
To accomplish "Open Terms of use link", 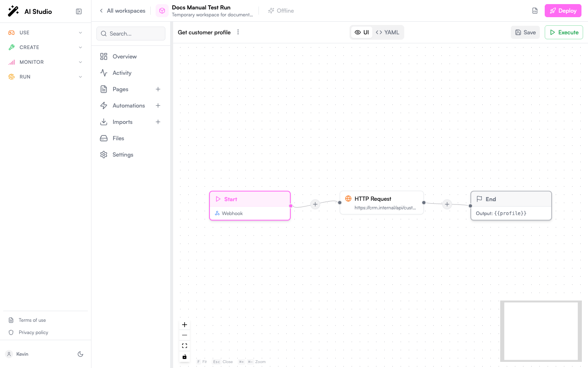I will click(x=32, y=320).
